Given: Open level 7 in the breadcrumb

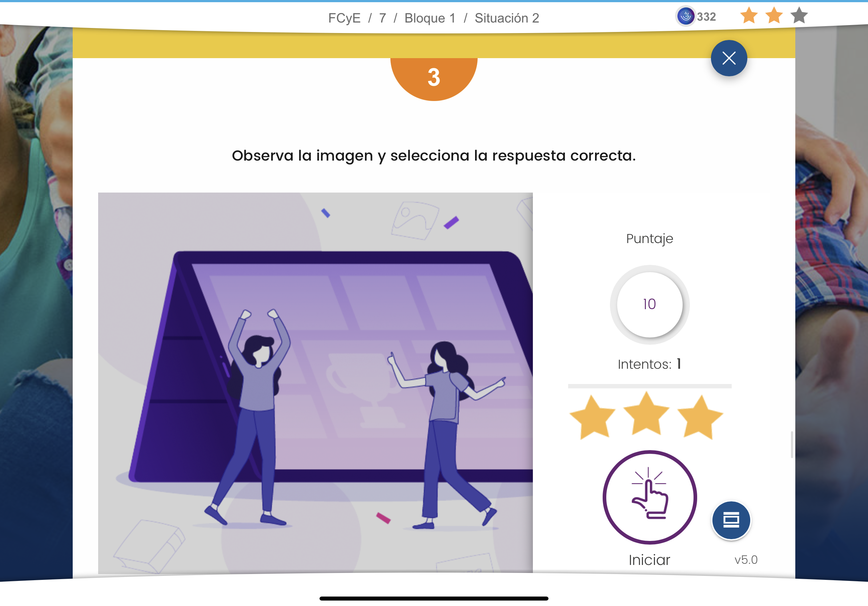Looking at the screenshot, I should [383, 18].
